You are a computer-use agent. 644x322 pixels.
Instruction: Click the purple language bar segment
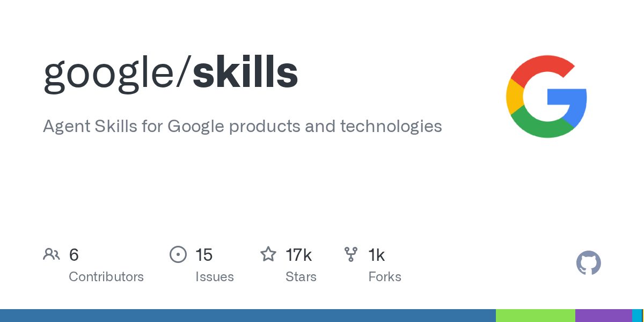[x=604, y=316]
